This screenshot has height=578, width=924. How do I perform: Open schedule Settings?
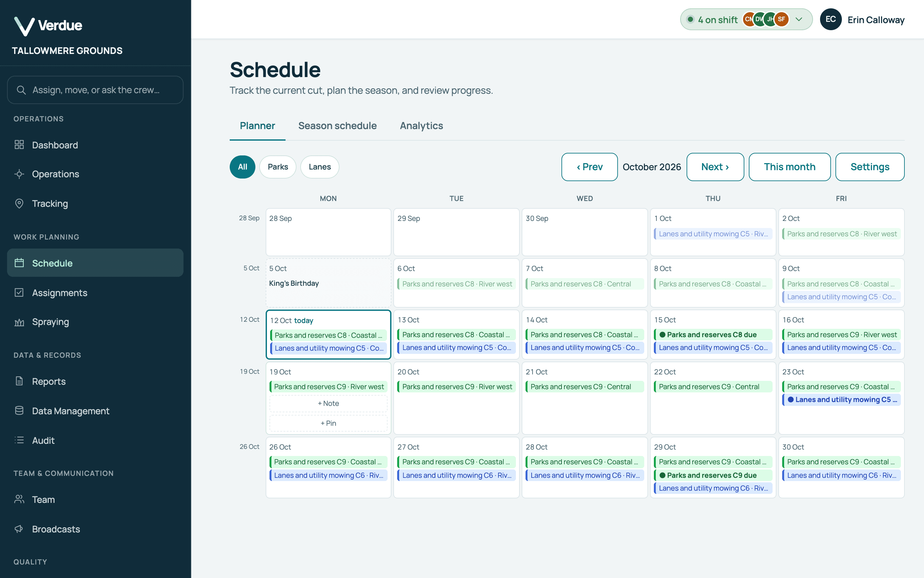tap(869, 167)
